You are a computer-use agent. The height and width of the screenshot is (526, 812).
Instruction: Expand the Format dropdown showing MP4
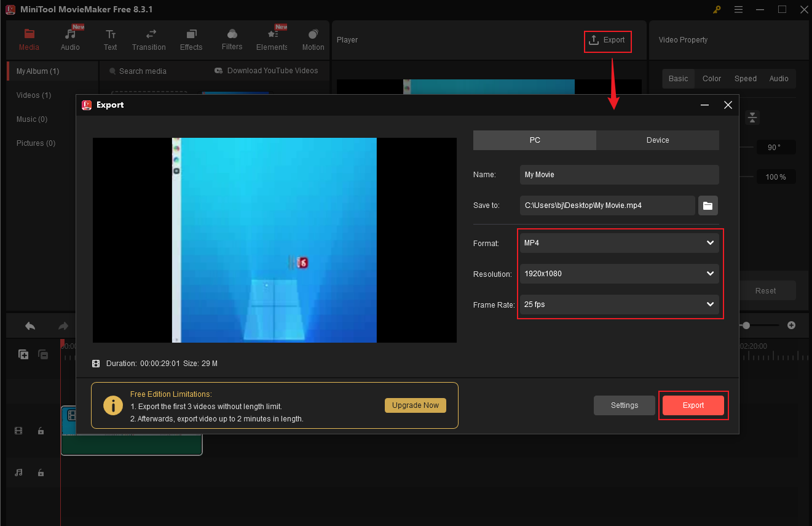coord(619,243)
